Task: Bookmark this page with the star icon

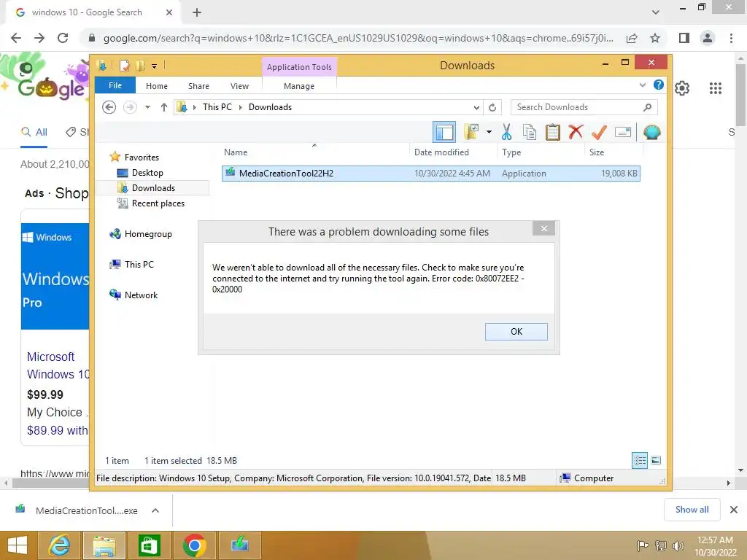Action: (x=655, y=38)
